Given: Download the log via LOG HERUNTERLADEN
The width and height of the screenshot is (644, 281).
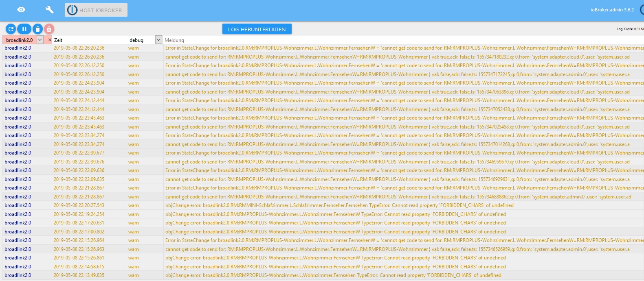Looking at the screenshot, I should tap(257, 29).
